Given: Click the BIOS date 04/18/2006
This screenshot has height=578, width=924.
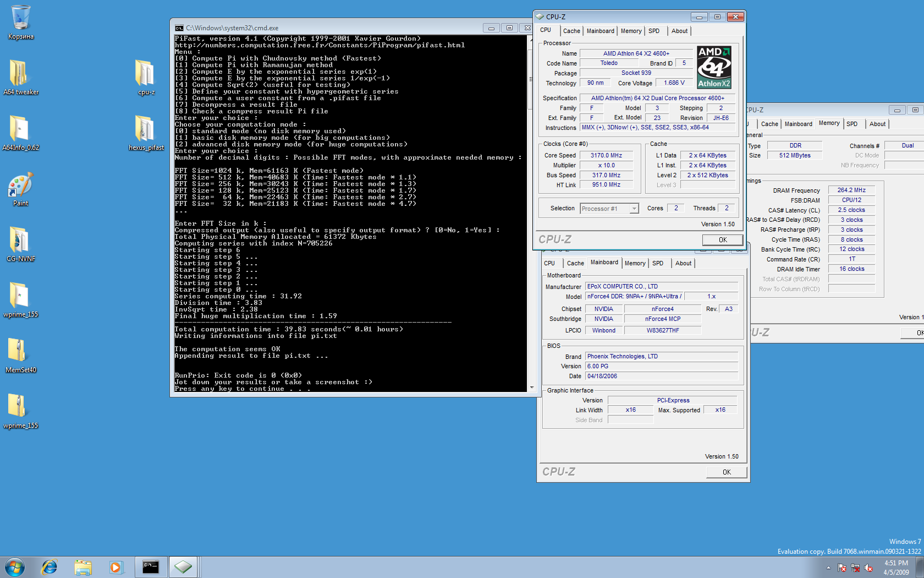Looking at the screenshot, I should tap(662, 377).
